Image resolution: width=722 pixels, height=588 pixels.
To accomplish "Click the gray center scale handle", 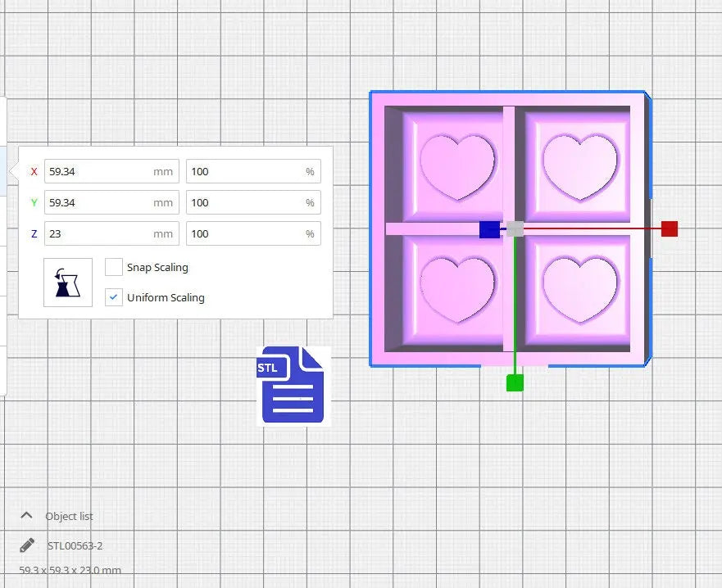I will coord(515,229).
